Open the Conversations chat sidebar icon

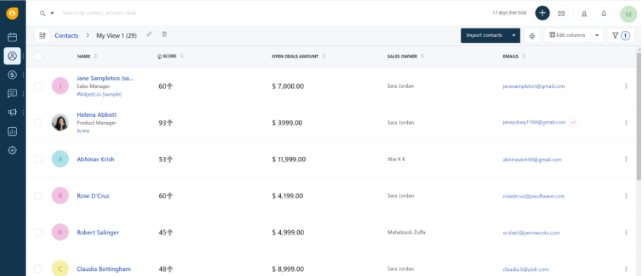pyautogui.click(x=12, y=94)
